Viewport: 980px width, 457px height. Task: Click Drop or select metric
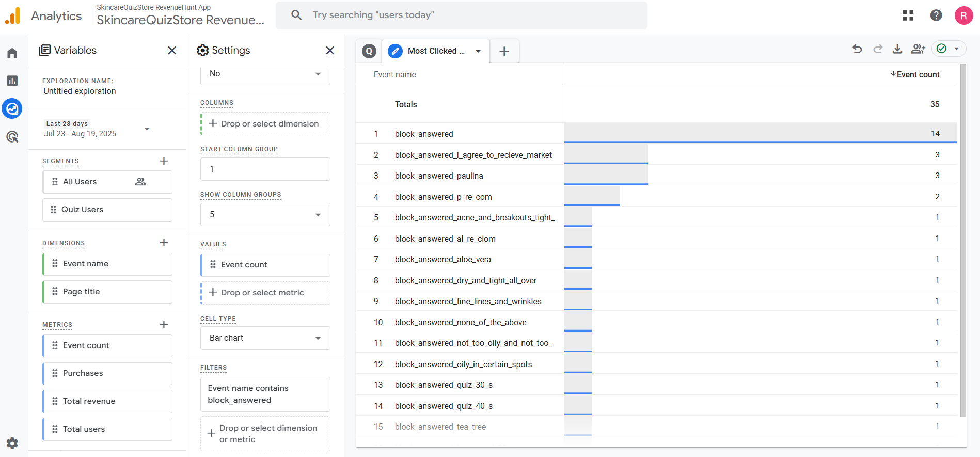click(265, 293)
